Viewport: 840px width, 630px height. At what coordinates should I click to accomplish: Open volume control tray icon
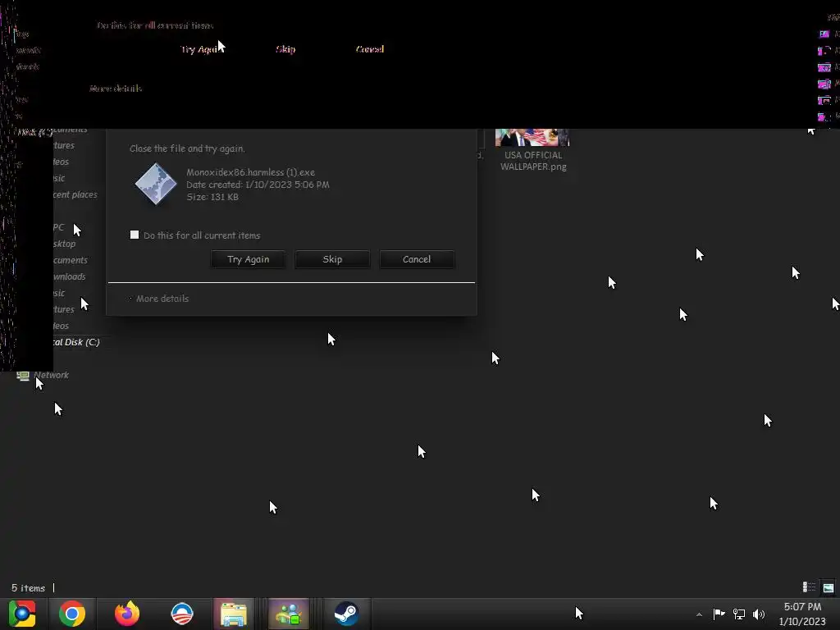[x=759, y=614]
